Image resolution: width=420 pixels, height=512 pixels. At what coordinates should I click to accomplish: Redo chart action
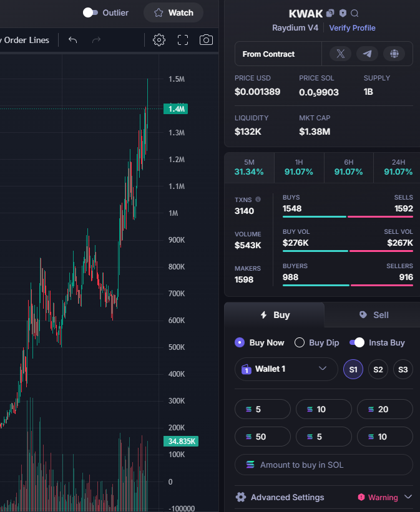tap(97, 40)
